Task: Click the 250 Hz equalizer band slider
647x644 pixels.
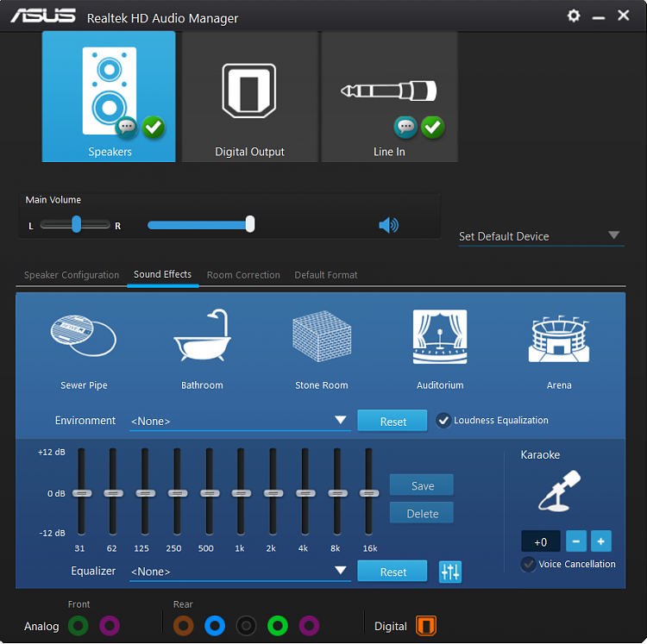Action: pyautogui.click(x=178, y=493)
